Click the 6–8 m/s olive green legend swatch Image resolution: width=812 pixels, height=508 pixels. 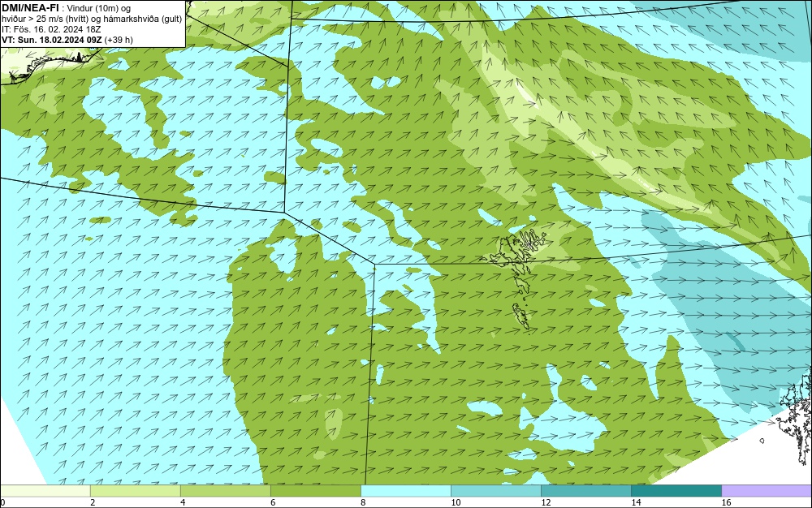[315, 490]
